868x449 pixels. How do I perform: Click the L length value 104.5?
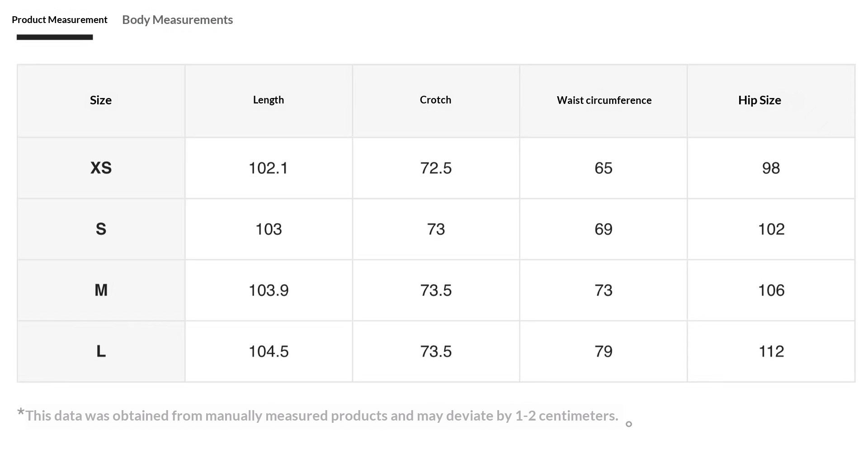(269, 351)
